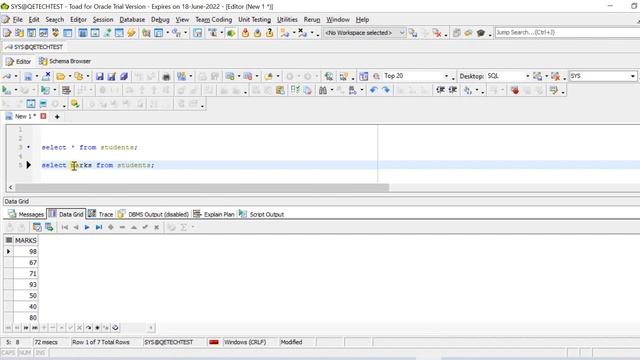640x360 pixels.
Task: Click the scroll left arrow of editor
Action: [x=11, y=187]
